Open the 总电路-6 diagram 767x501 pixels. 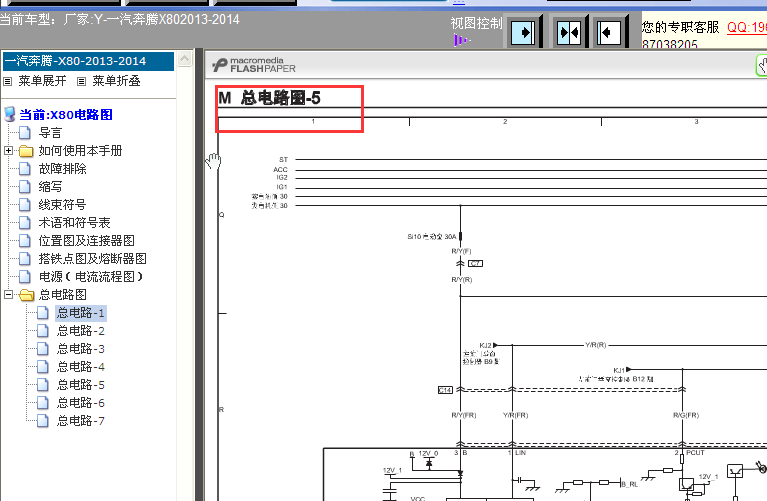(81, 403)
